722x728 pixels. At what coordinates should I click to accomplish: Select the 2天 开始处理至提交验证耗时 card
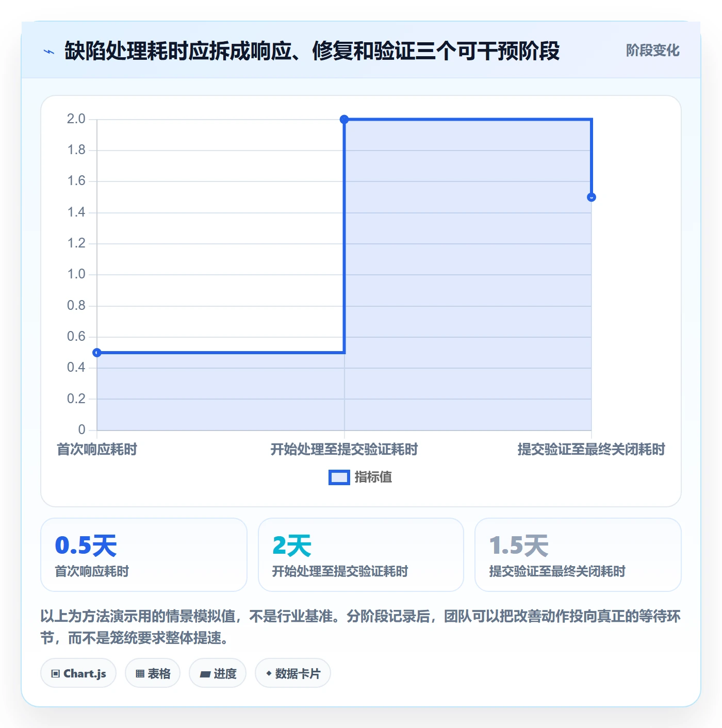tap(361, 555)
